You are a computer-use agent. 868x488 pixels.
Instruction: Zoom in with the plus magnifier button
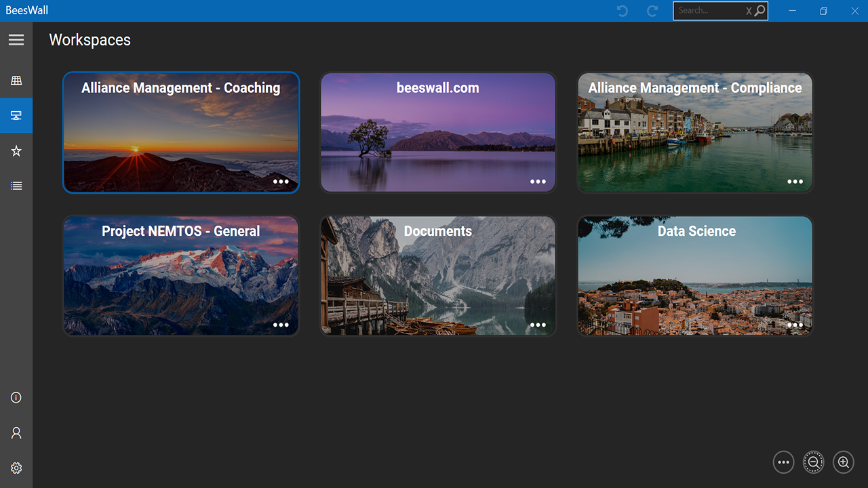(844, 462)
